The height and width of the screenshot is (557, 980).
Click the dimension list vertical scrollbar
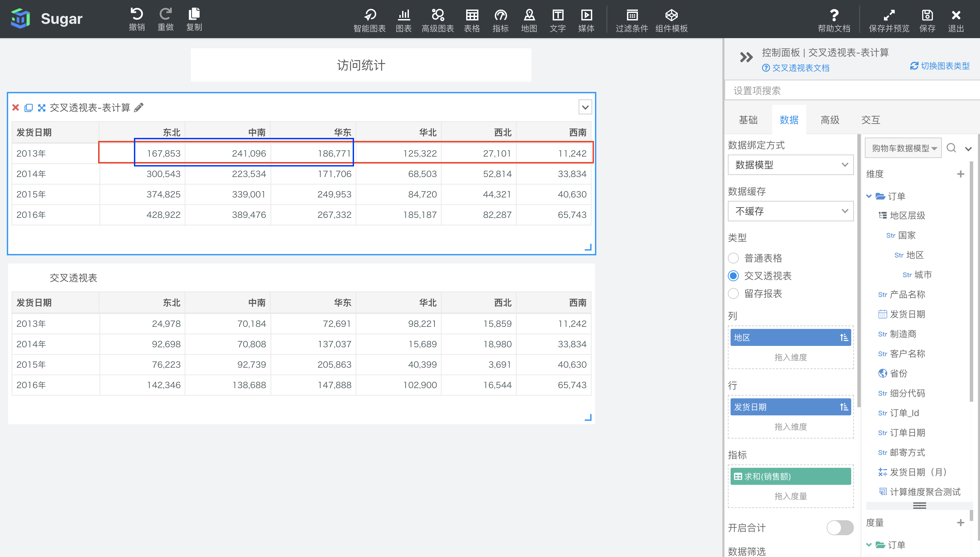(971, 281)
